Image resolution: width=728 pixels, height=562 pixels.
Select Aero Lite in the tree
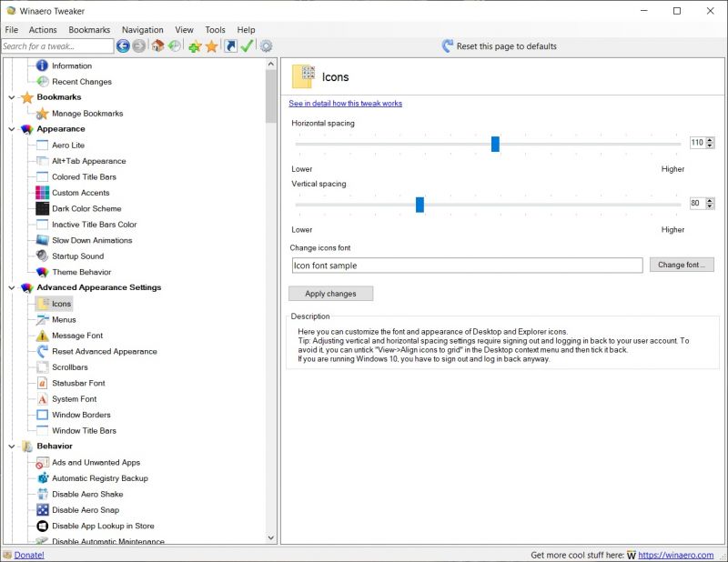point(68,146)
